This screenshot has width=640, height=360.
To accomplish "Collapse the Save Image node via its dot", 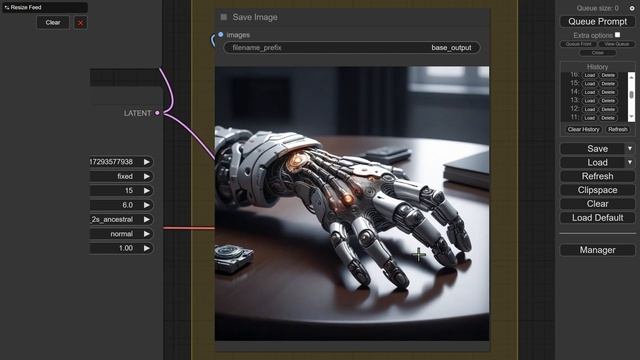I will tap(224, 17).
